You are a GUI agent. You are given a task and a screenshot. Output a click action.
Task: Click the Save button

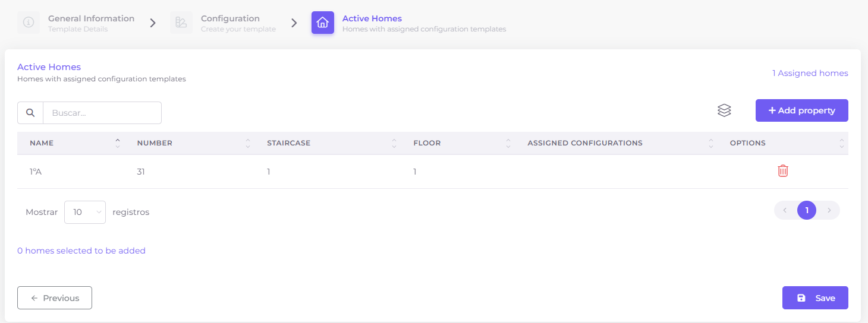815,298
